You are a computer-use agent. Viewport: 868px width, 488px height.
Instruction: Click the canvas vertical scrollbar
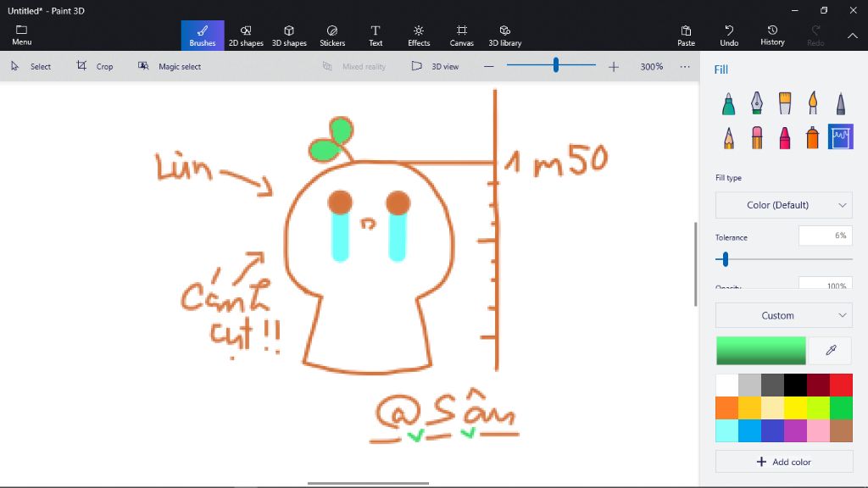[x=696, y=264]
